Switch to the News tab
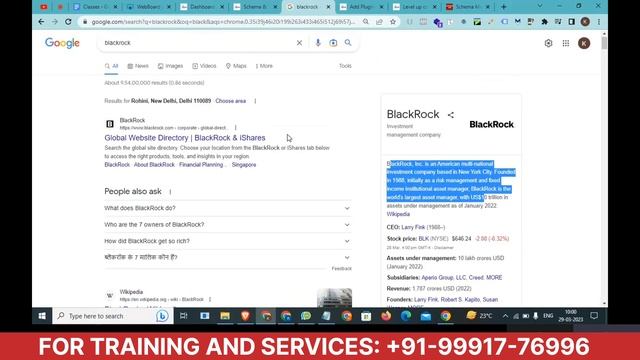640x360 pixels. click(x=138, y=66)
